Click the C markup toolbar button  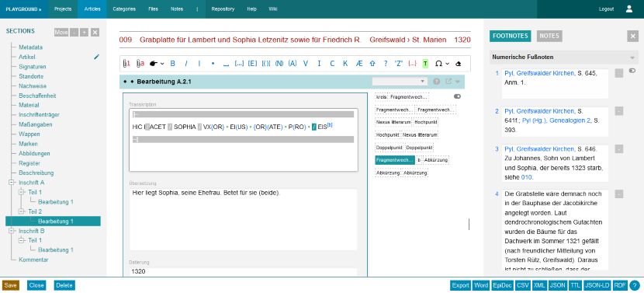pos(332,64)
